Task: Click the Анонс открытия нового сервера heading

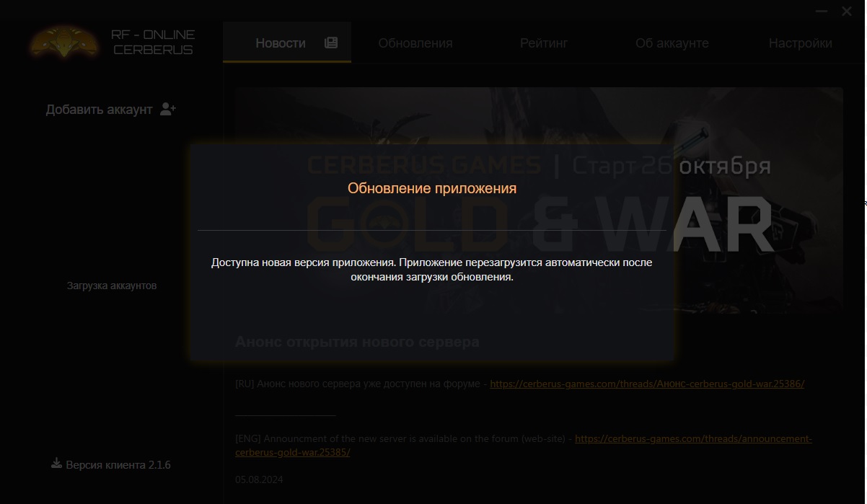Action: click(x=357, y=342)
